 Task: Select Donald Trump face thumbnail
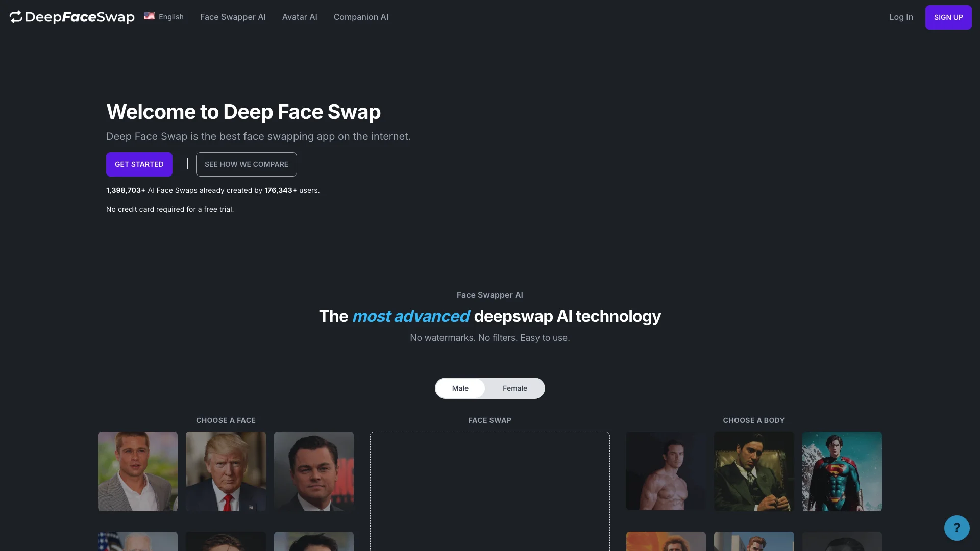tap(226, 471)
